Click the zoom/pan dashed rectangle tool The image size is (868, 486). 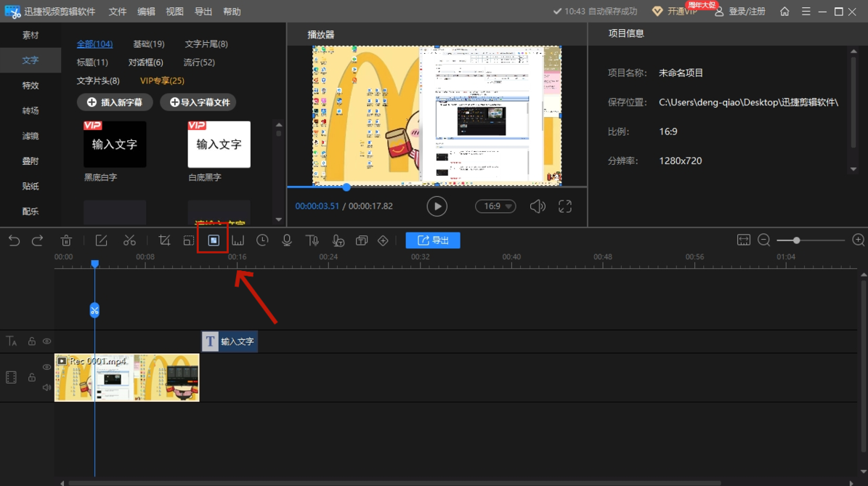189,240
